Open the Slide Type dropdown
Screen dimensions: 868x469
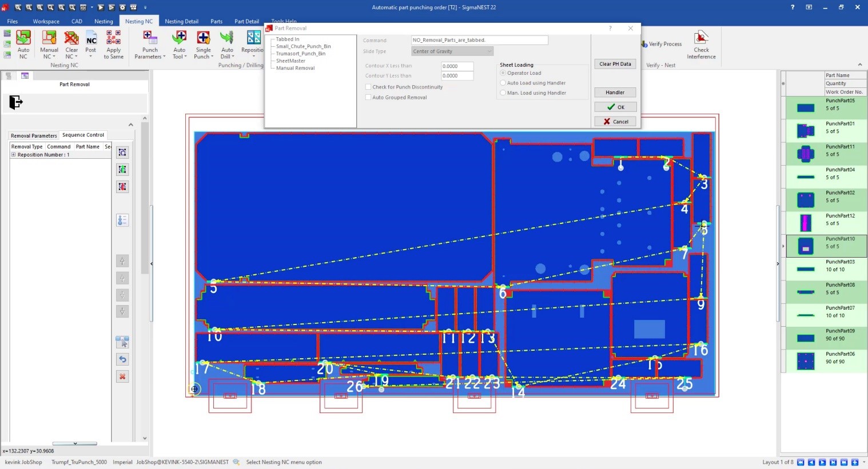(x=489, y=51)
